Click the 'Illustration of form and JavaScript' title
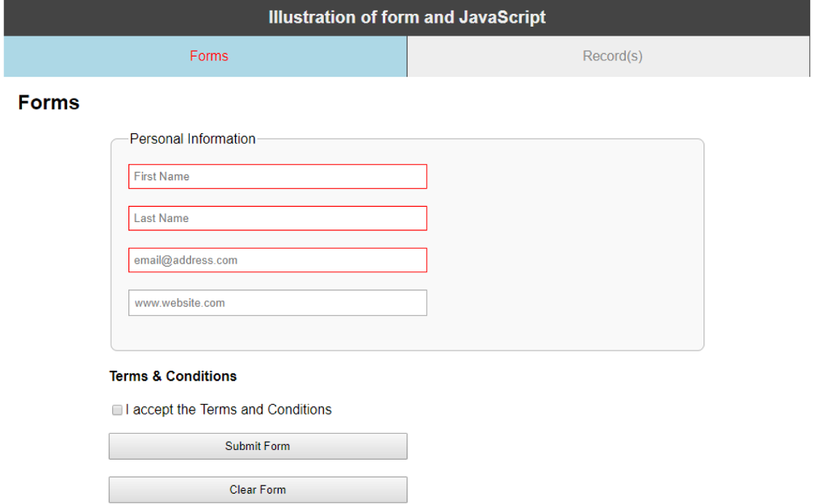827x504 pixels. [x=407, y=18]
